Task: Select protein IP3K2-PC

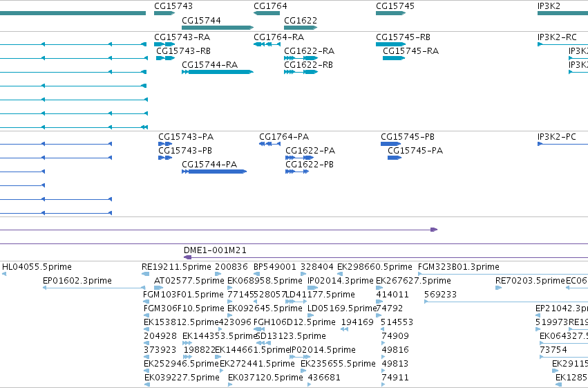Action: [556, 136]
